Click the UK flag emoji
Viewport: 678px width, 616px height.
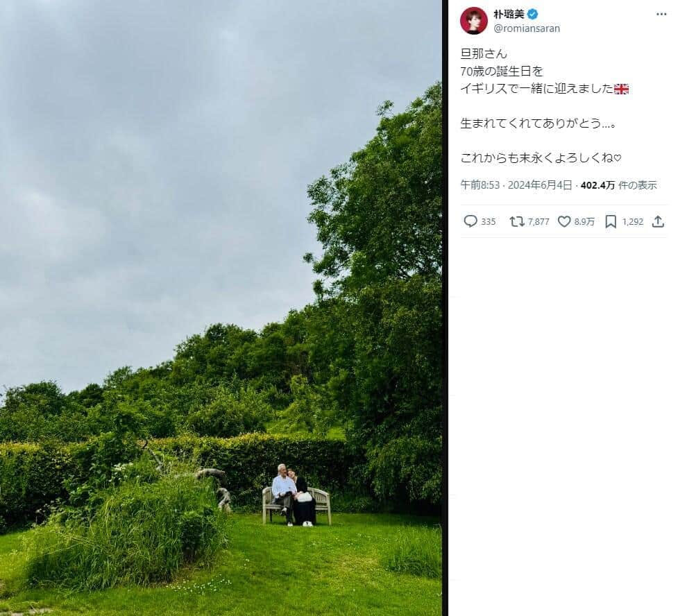tap(621, 89)
